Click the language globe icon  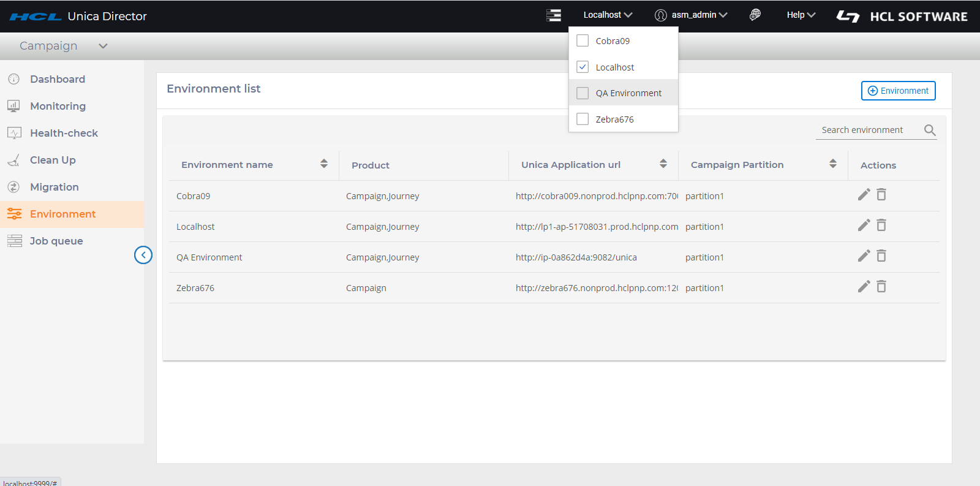point(755,15)
